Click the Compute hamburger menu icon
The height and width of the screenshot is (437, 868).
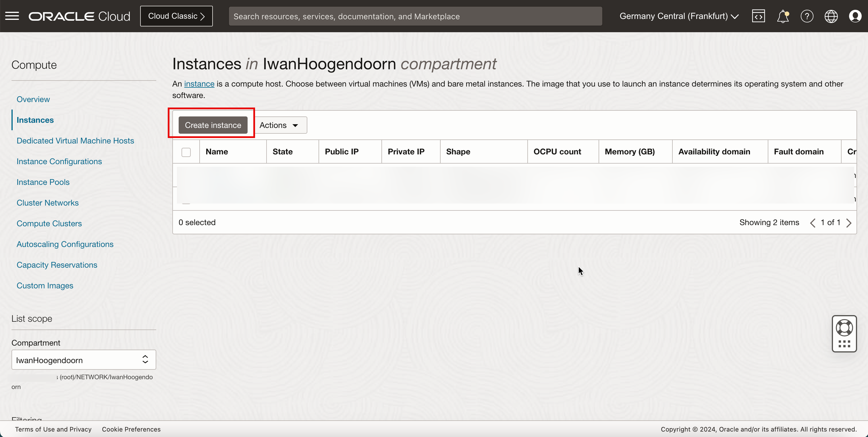13,16
